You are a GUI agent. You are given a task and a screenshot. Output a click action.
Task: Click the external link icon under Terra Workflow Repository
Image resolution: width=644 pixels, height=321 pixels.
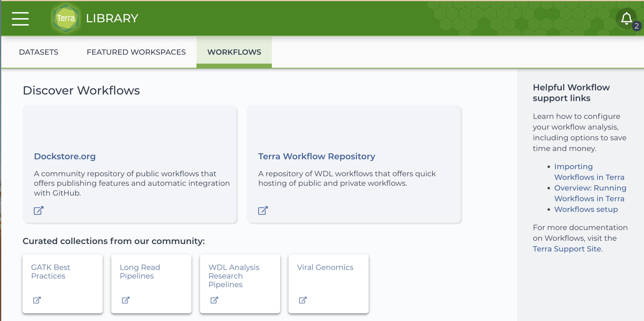point(263,210)
